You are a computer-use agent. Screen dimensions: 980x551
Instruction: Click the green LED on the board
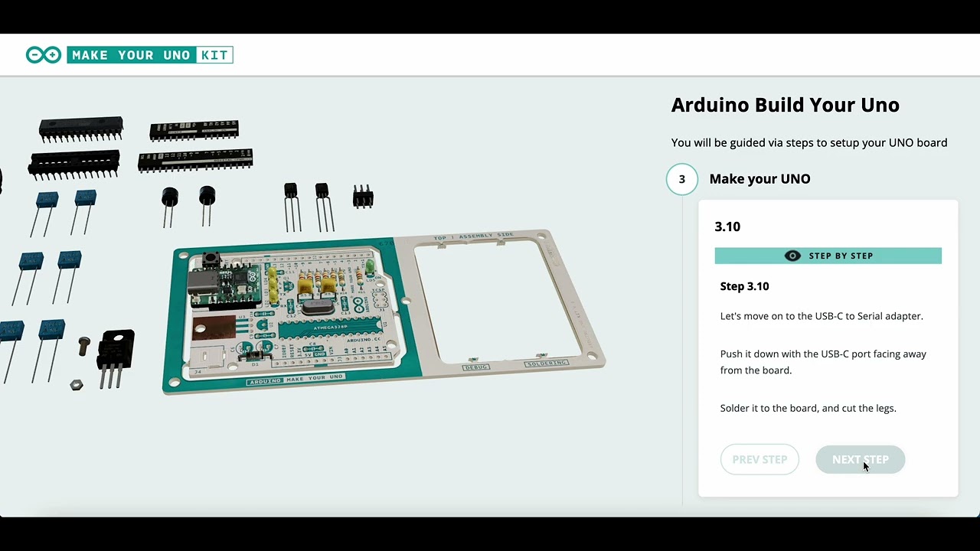(x=370, y=266)
